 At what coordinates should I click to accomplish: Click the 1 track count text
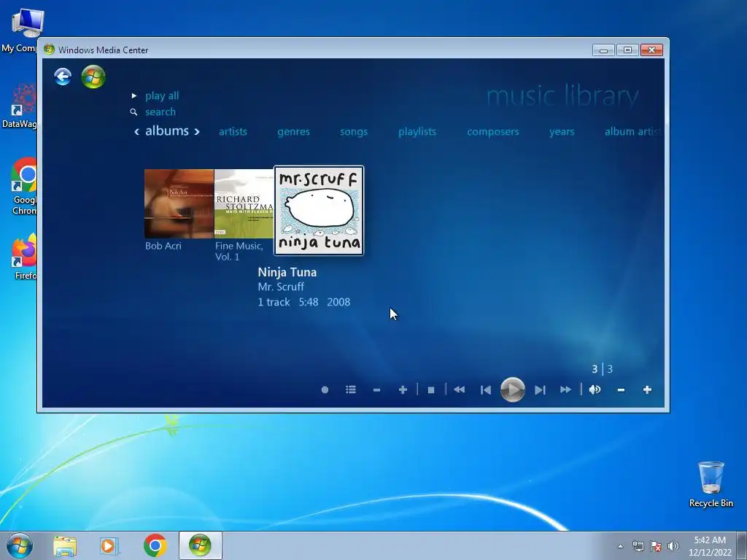pyautogui.click(x=274, y=302)
